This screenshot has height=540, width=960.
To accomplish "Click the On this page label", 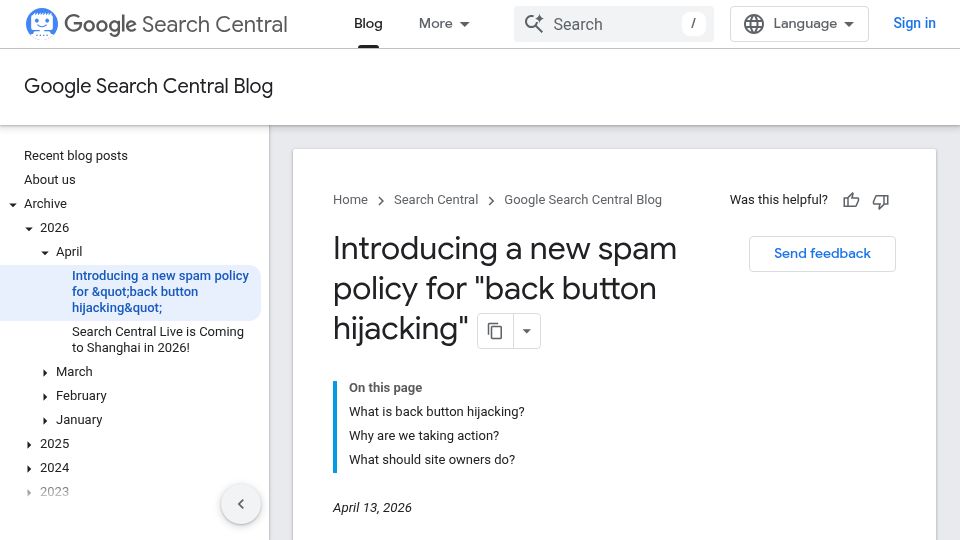I will [385, 388].
